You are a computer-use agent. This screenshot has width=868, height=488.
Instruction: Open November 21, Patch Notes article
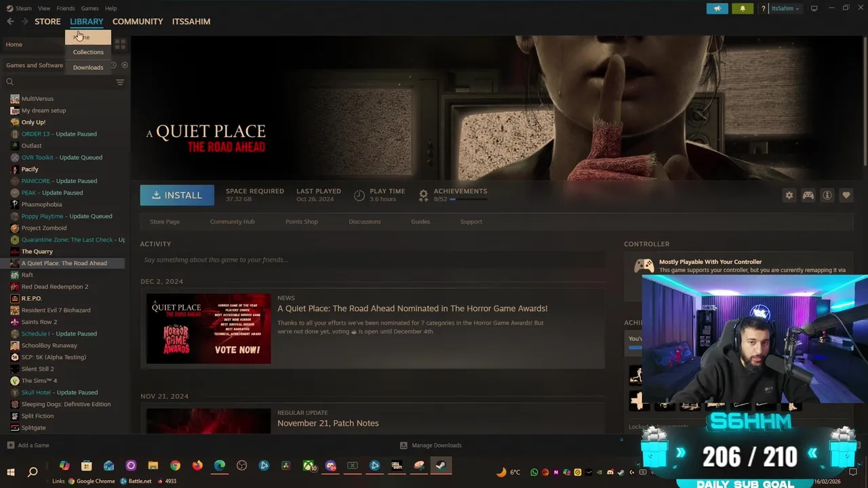click(x=328, y=423)
